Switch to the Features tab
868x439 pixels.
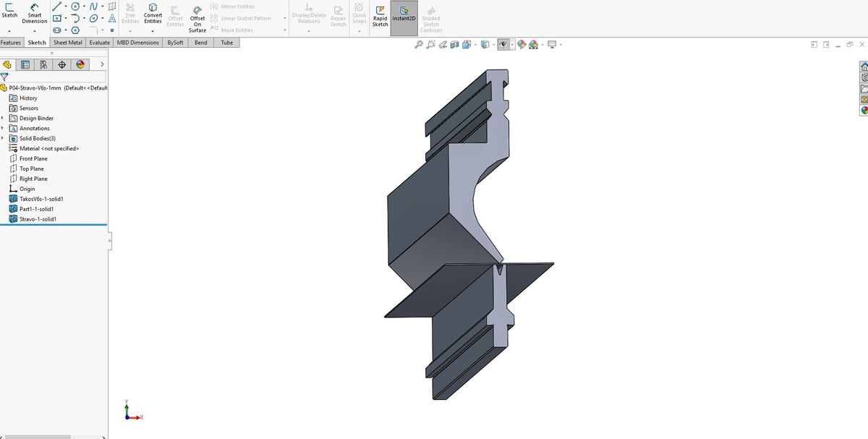(x=11, y=43)
